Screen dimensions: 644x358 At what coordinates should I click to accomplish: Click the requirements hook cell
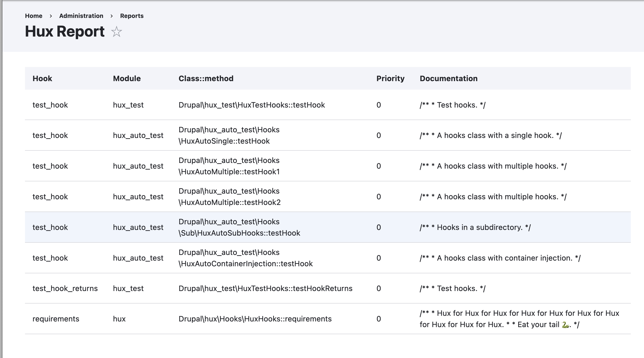(x=56, y=319)
